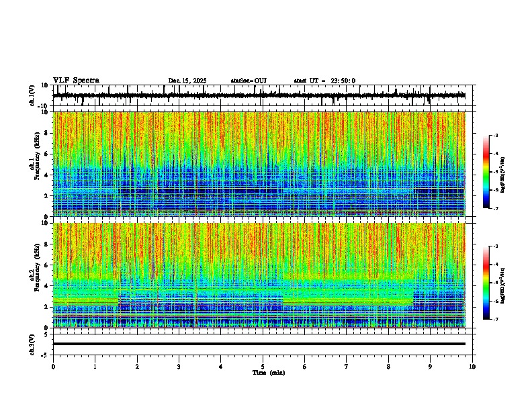532x411 pixels.
Task: Click time-axis tick label "9"
Action: click(430, 367)
